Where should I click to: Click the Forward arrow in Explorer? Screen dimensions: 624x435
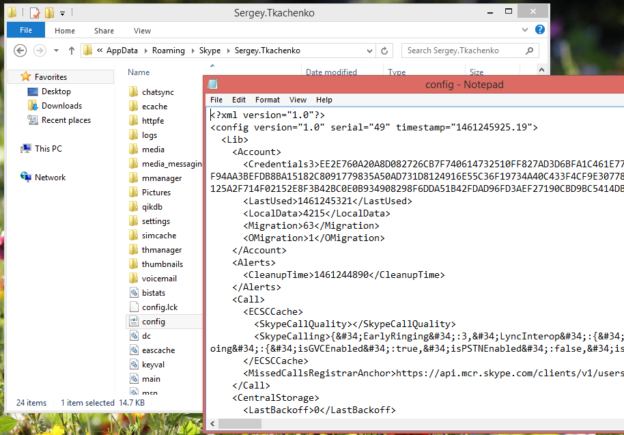[39, 51]
